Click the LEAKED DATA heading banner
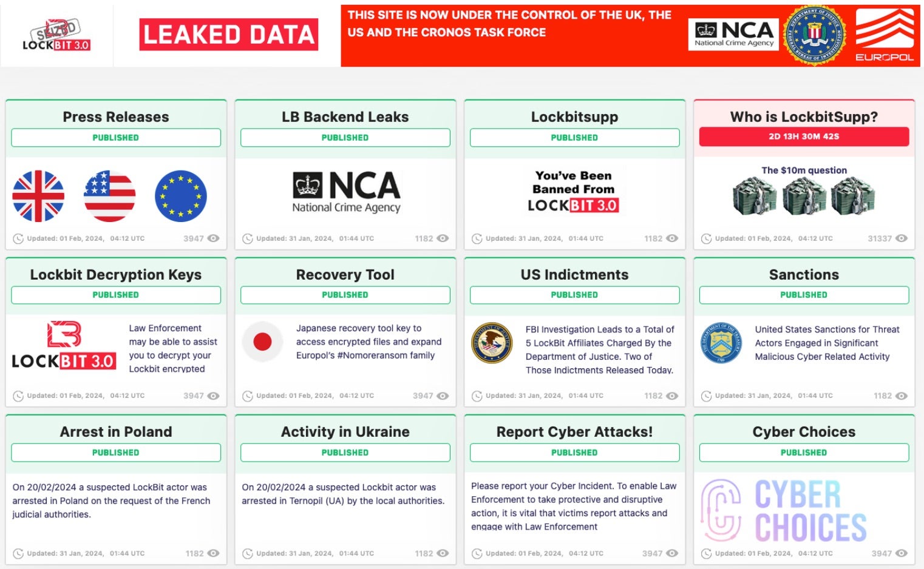 click(229, 35)
